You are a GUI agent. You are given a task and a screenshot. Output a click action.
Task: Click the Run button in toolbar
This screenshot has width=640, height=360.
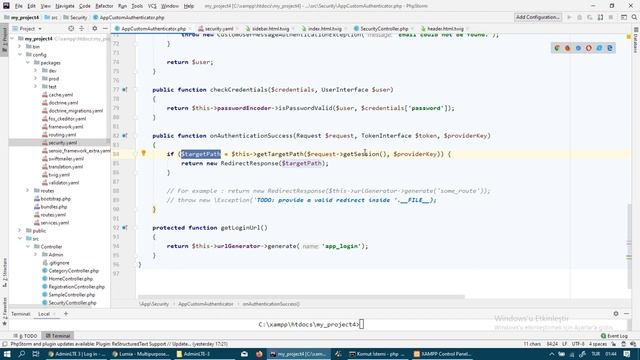pyautogui.click(x=569, y=18)
